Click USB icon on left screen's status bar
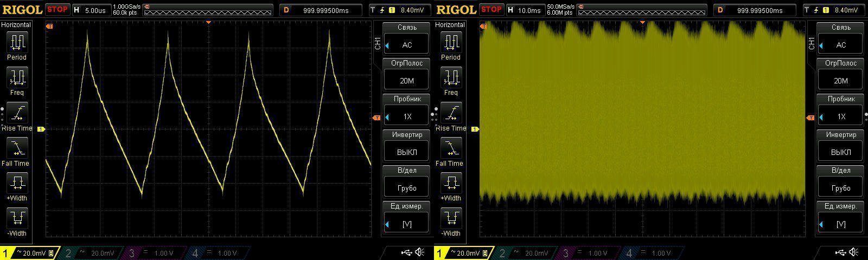The width and height of the screenshot is (868, 260). tap(406, 253)
